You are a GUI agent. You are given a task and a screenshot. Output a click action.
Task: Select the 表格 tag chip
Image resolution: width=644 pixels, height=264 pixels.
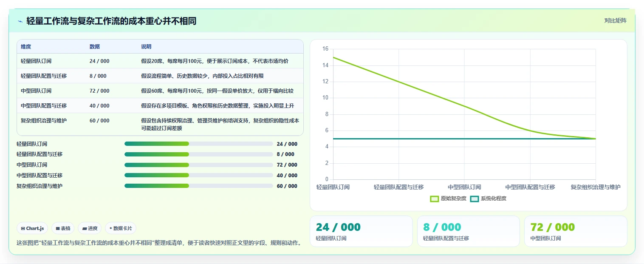(x=63, y=228)
